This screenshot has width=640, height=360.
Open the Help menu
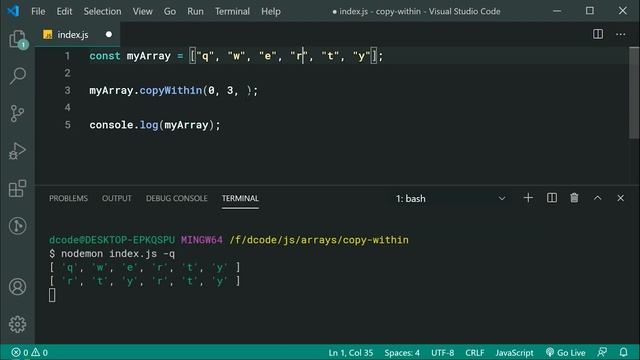pos(271,11)
